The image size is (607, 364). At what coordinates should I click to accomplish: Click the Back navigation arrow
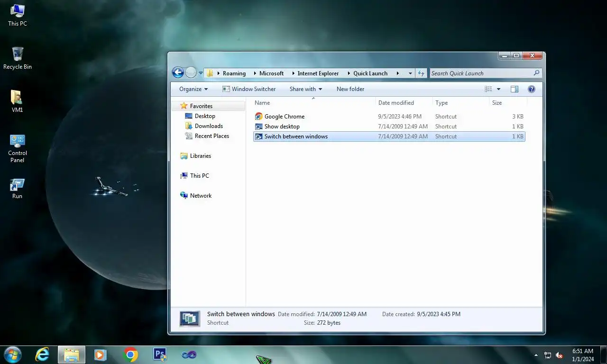(178, 73)
